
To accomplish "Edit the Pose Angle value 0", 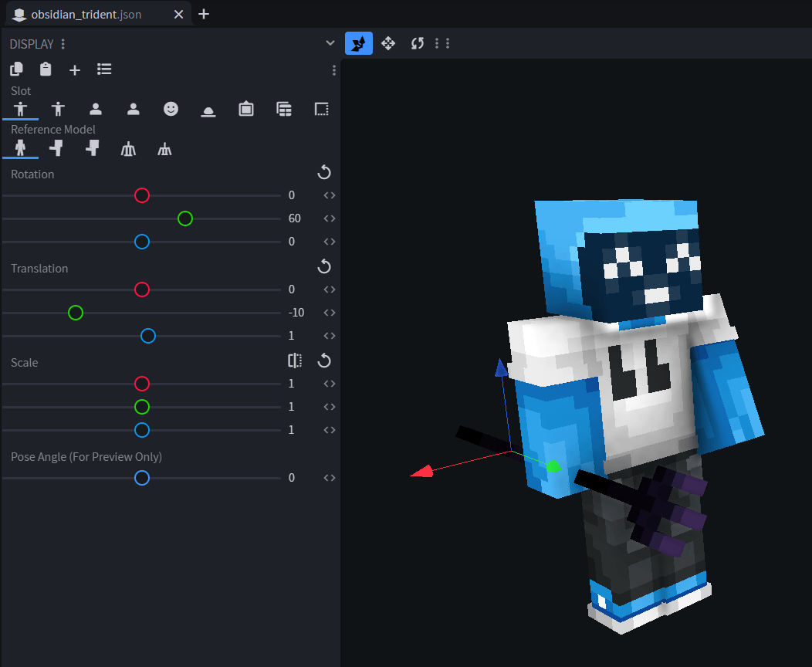I will [292, 478].
